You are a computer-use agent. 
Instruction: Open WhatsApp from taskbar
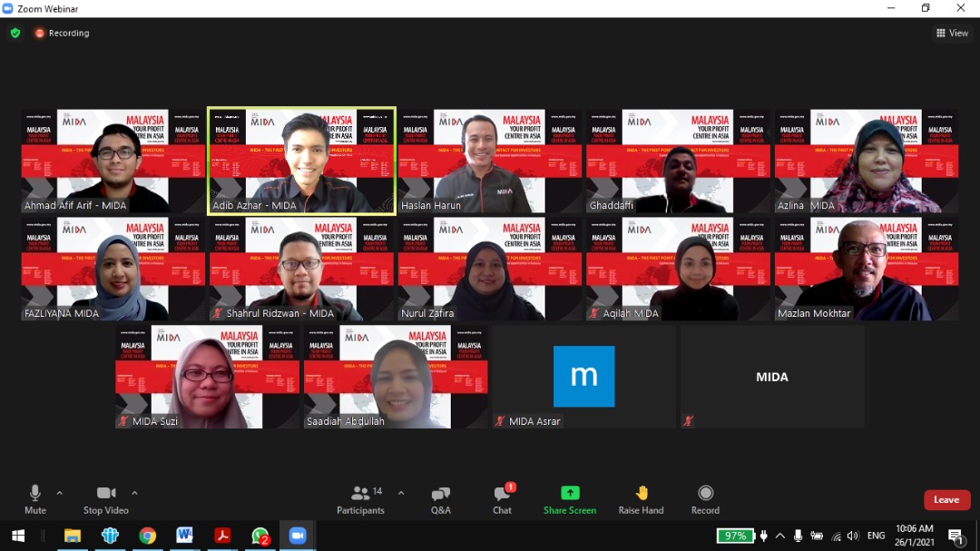coord(260,536)
